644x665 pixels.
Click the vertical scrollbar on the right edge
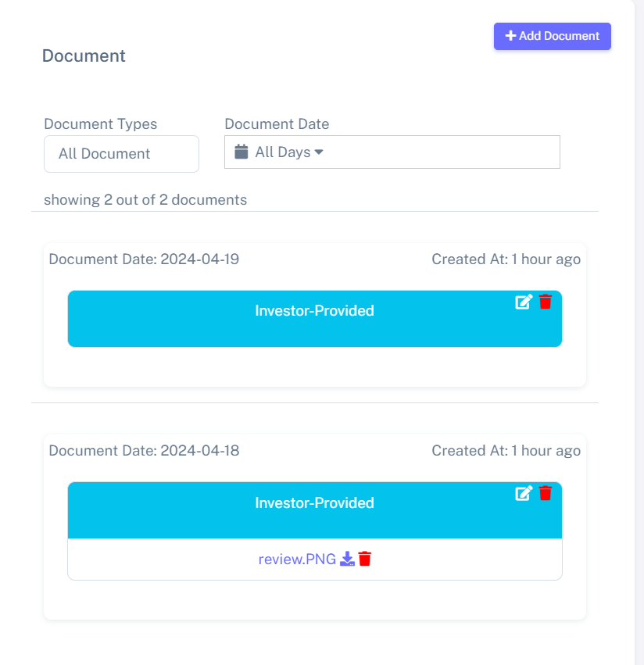tap(639, 332)
